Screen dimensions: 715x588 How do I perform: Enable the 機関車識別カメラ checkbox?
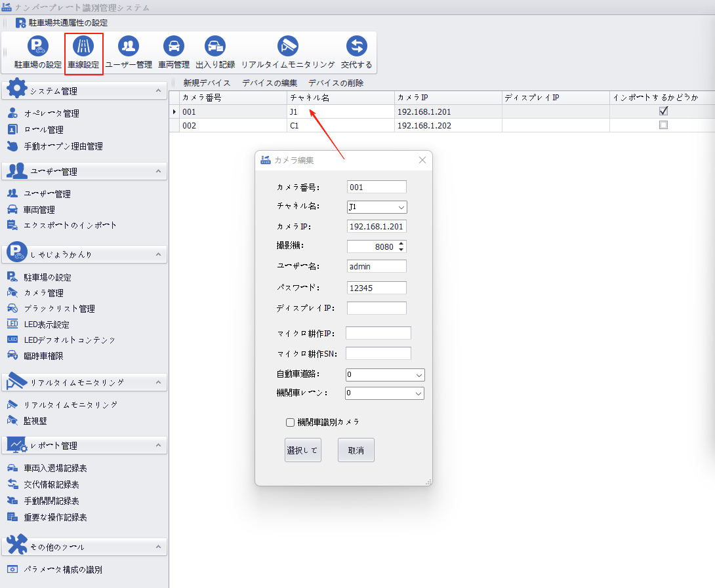[x=291, y=423]
